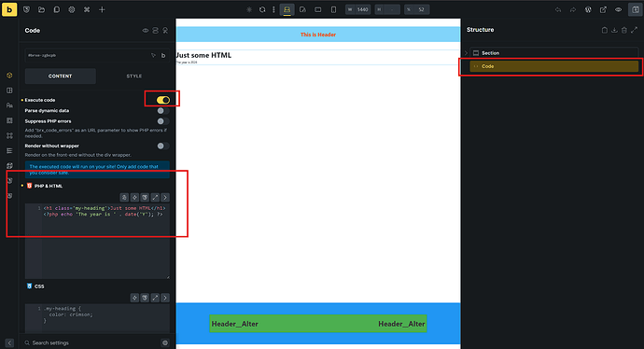The width and height of the screenshot is (644, 349).
Task: Click the yellow Bricks logo button
Action: [9, 9]
